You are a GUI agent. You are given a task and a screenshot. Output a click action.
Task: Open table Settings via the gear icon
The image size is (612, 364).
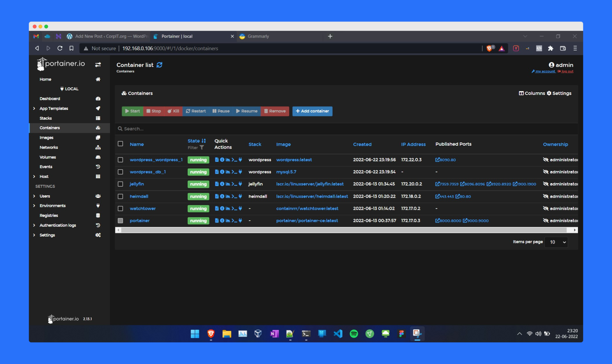tap(560, 93)
